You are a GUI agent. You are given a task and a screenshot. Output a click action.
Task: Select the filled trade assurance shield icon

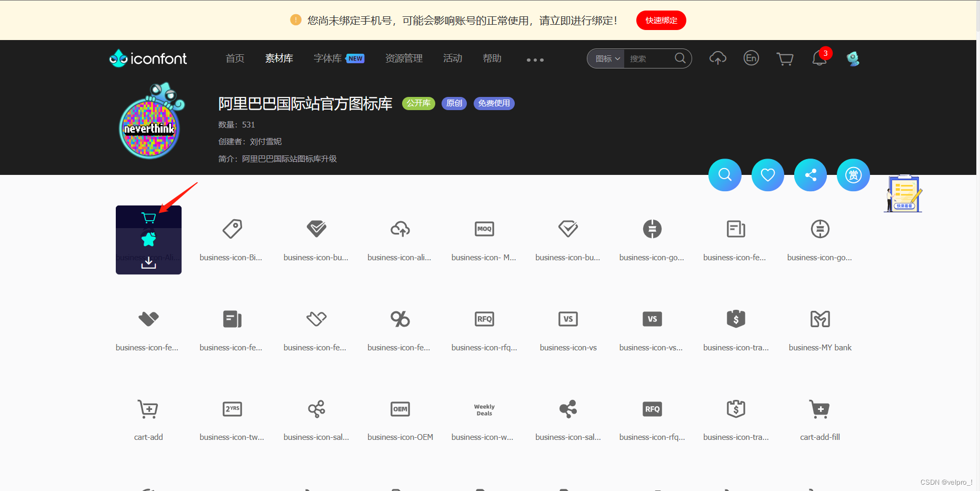pyautogui.click(x=736, y=319)
